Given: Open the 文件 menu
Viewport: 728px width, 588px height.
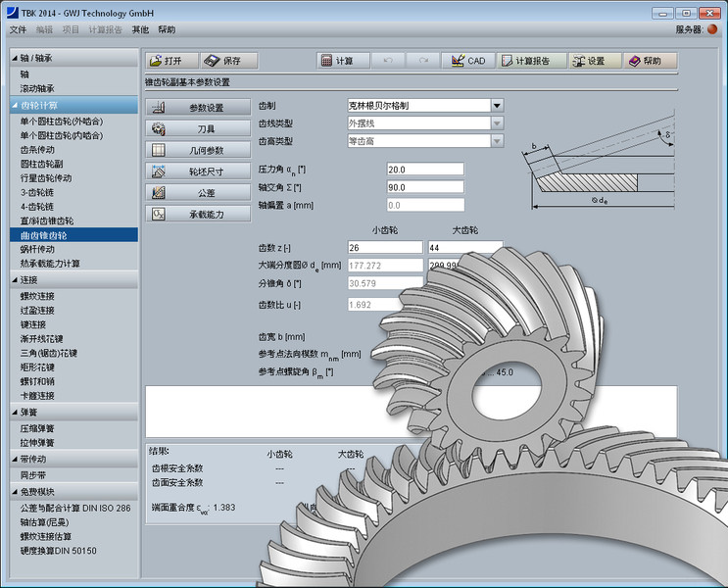Looking at the screenshot, I should pyautogui.click(x=18, y=30).
